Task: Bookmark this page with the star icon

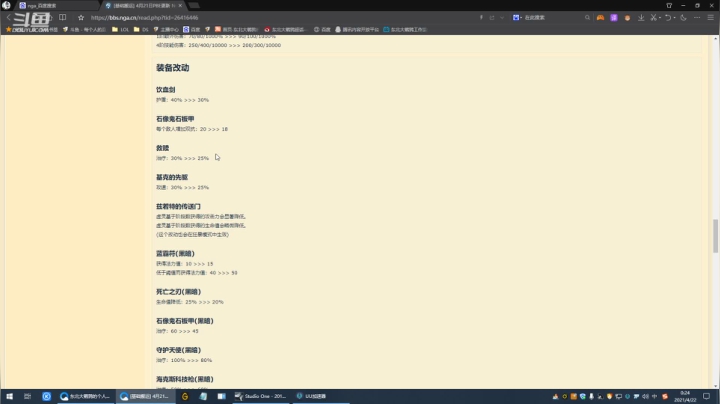Action: point(81,17)
